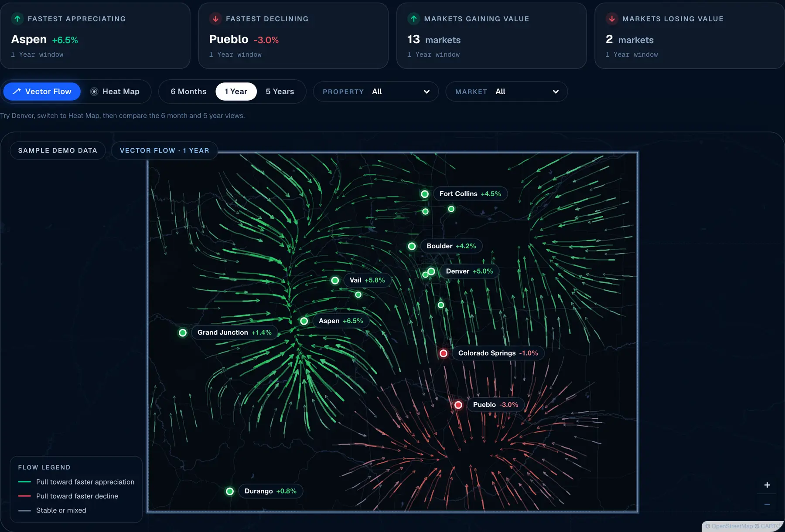
Task: Click the Fastest Declining down-arrow icon
Action: coord(215,19)
